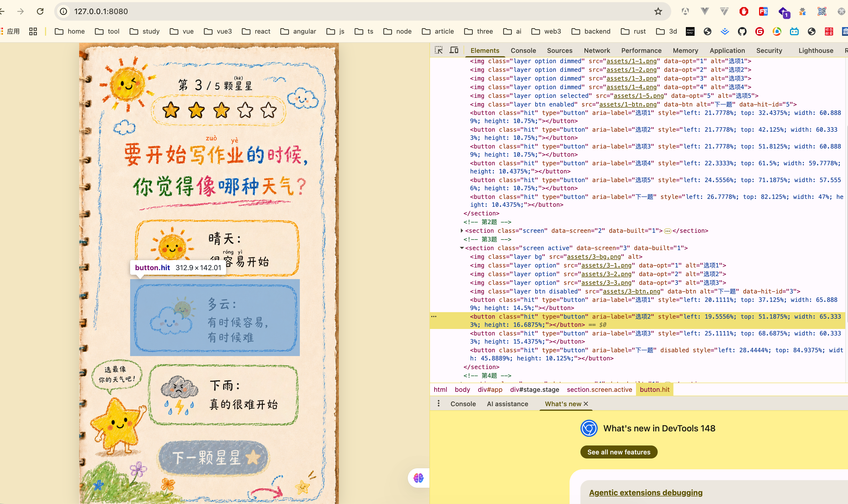This screenshot has width=848, height=504.
Task: Select section.screen.active in the breadcrumb
Action: (x=599, y=390)
